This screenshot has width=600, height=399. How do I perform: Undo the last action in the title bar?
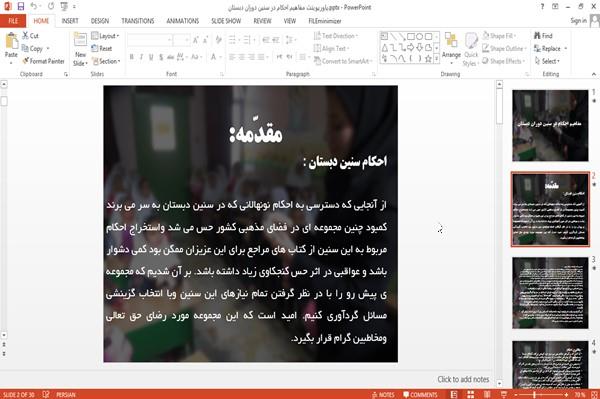pos(34,7)
